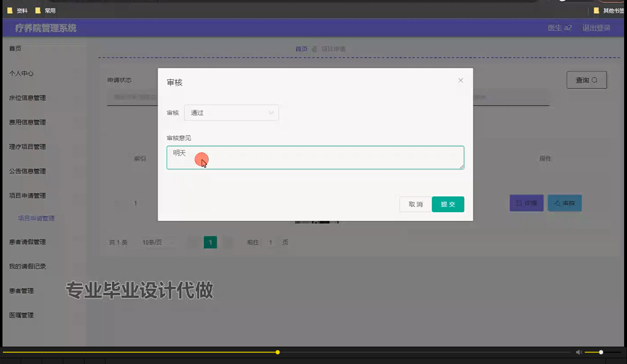
Task: Submit the review with the 提交 button
Action: pyautogui.click(x=448, y=204)
